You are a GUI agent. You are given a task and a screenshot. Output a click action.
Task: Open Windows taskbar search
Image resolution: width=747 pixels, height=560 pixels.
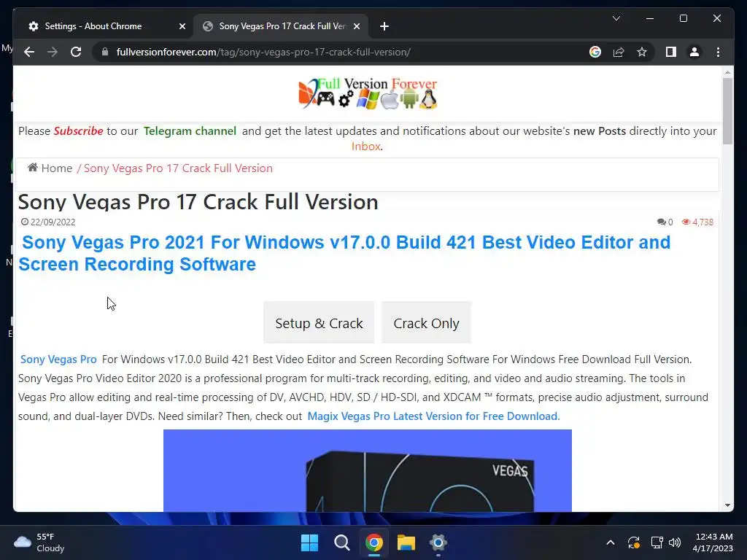click(341, 542)
